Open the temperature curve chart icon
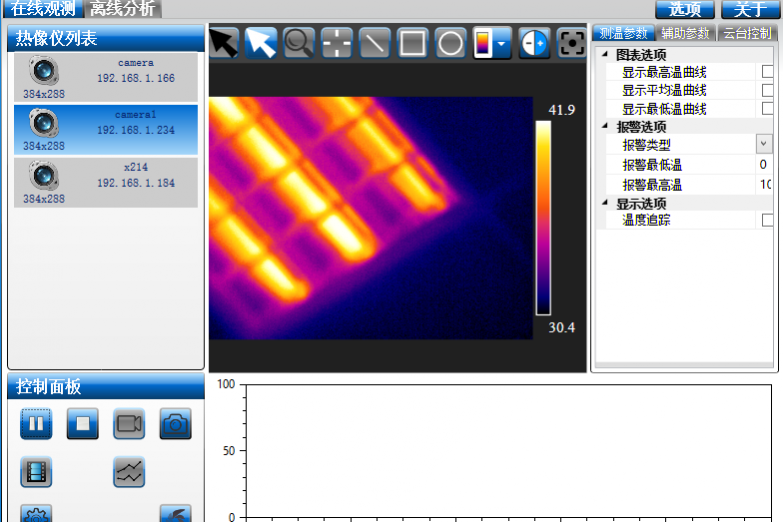The width and height of the screenshot is (783, 522). point(129,472)
